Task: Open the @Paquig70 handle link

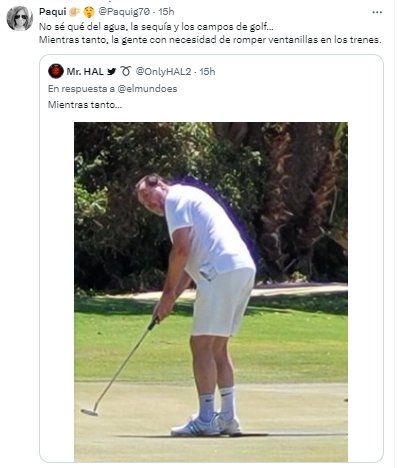Action: 123,12
